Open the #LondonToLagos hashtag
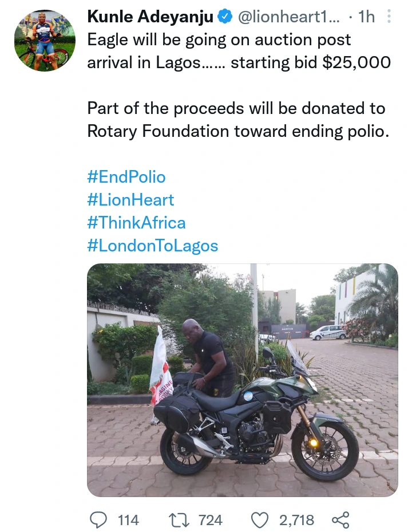Viewport: 412px width, 532px height. pyautogui.click(x=153, y=246)
